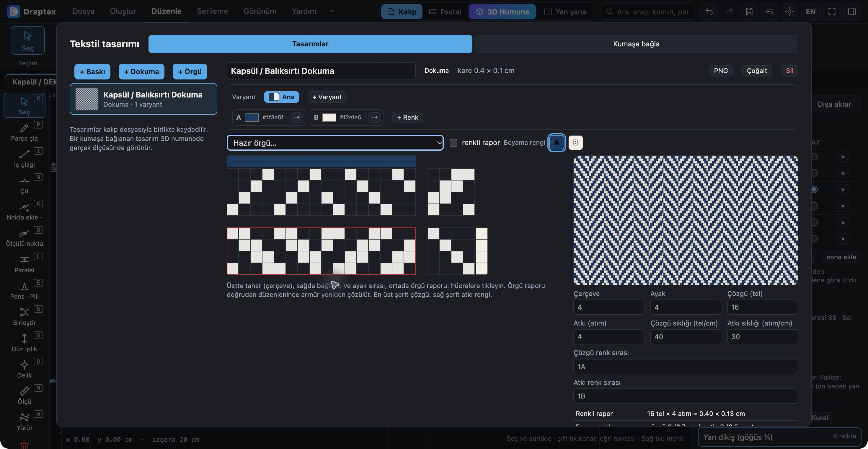This screenshot has width=868, height=449.
Task: Select paint color B toggle
Action: tap(575, 143)
